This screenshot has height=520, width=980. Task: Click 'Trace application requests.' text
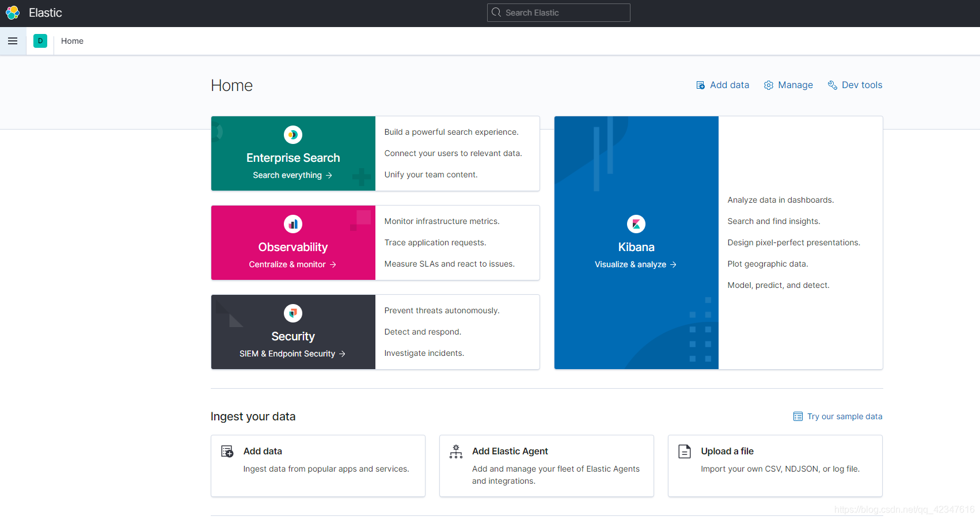pos(435,242)
